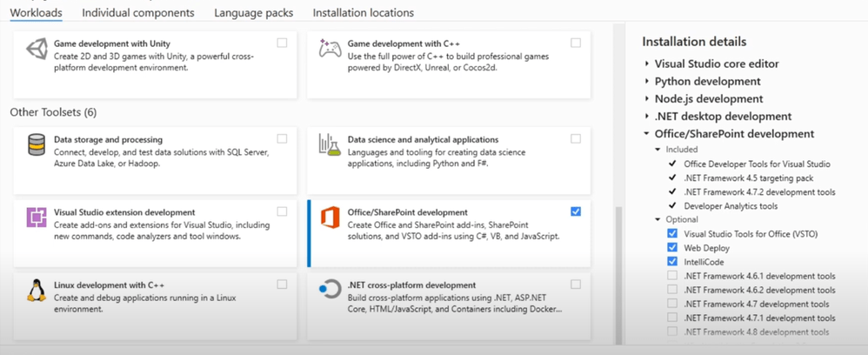
Task: Check .NET cross-platform development workload
Action: click(x=576, y=285)
